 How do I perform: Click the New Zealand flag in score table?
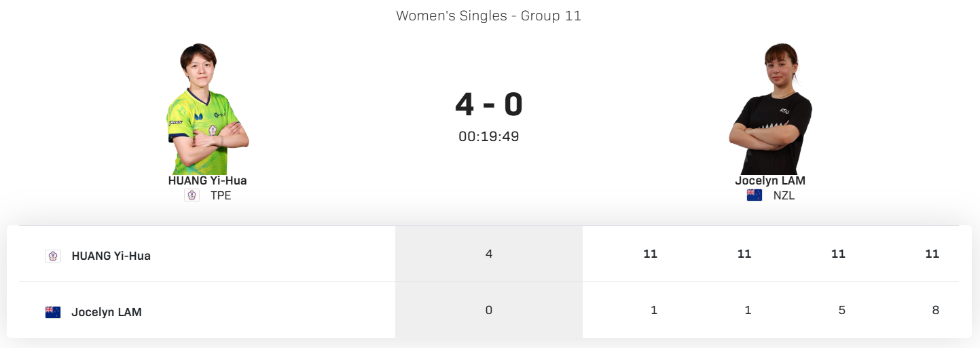[53, 312]
